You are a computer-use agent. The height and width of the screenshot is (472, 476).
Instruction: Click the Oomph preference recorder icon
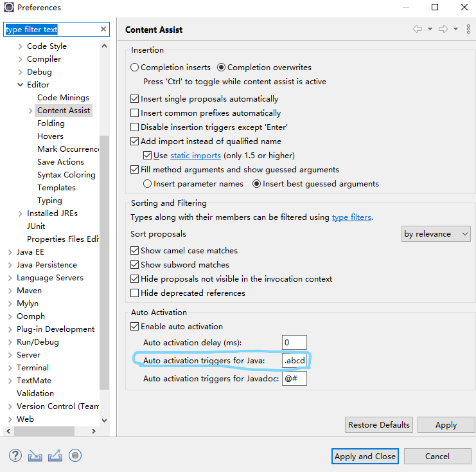(x=75, y=455)
